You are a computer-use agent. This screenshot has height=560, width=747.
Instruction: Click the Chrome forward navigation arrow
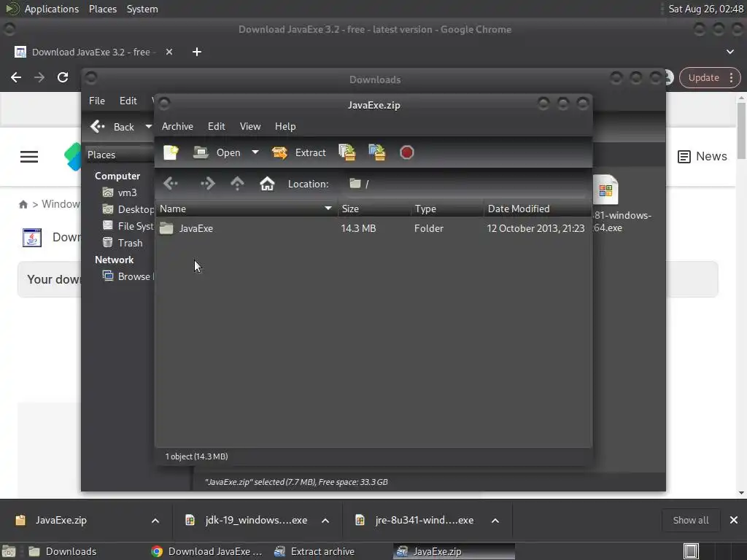(39, 77)
